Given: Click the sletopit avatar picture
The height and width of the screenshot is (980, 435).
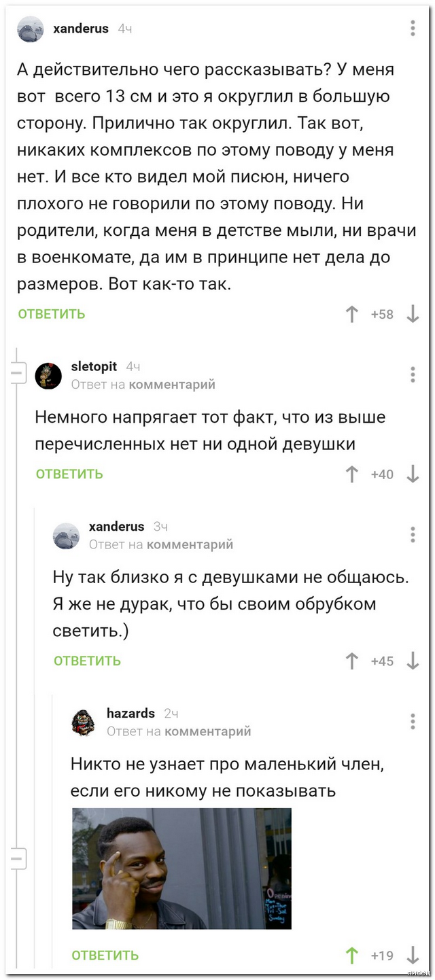Looking at the screenshot, I should tap(48, 375).
